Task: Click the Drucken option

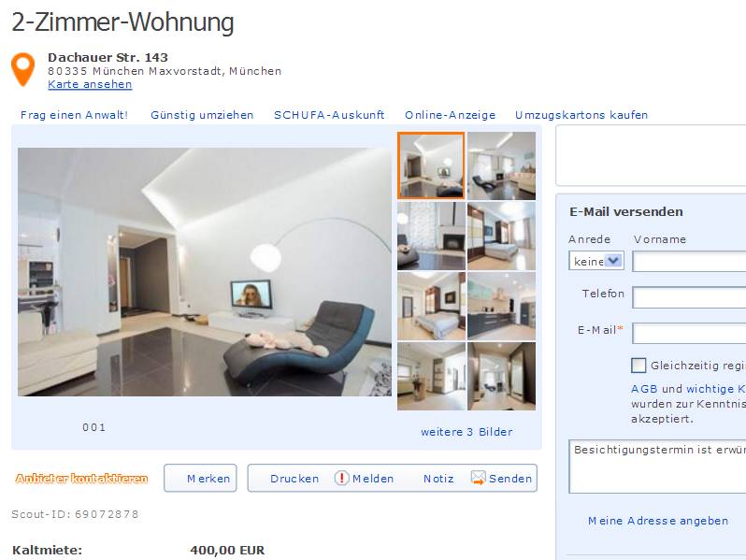Action: tap(294, 479)
